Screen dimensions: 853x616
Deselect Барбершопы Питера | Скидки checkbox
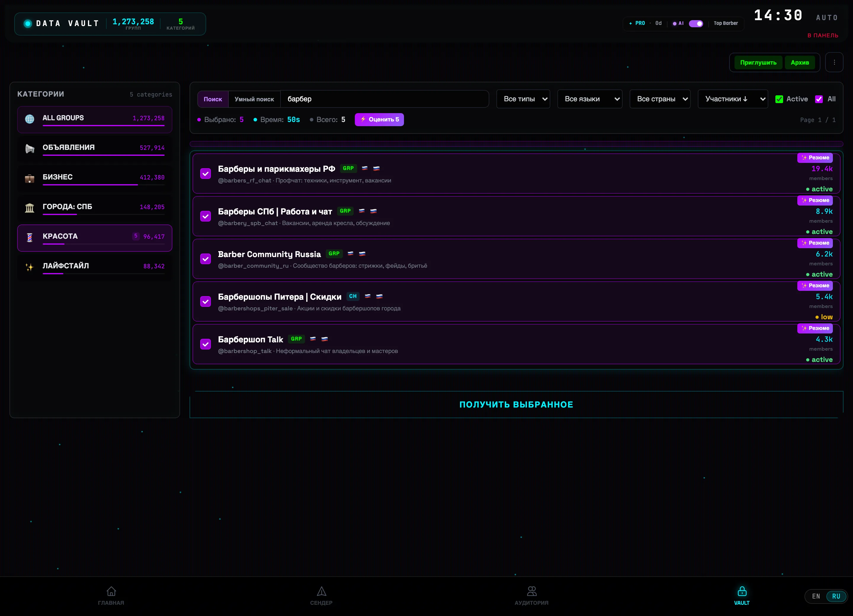pyautogui.click(x=206, y=301)
